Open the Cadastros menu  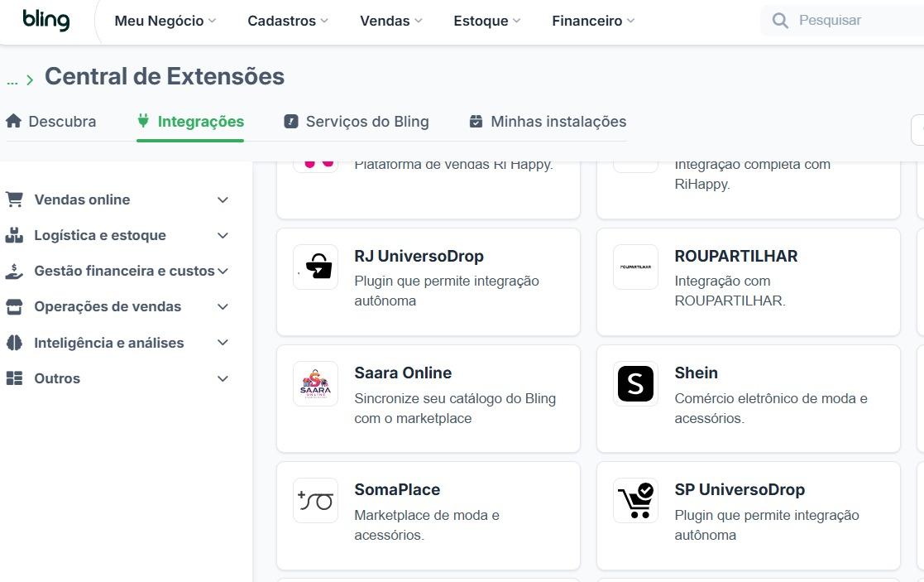(x=288, y=21)
